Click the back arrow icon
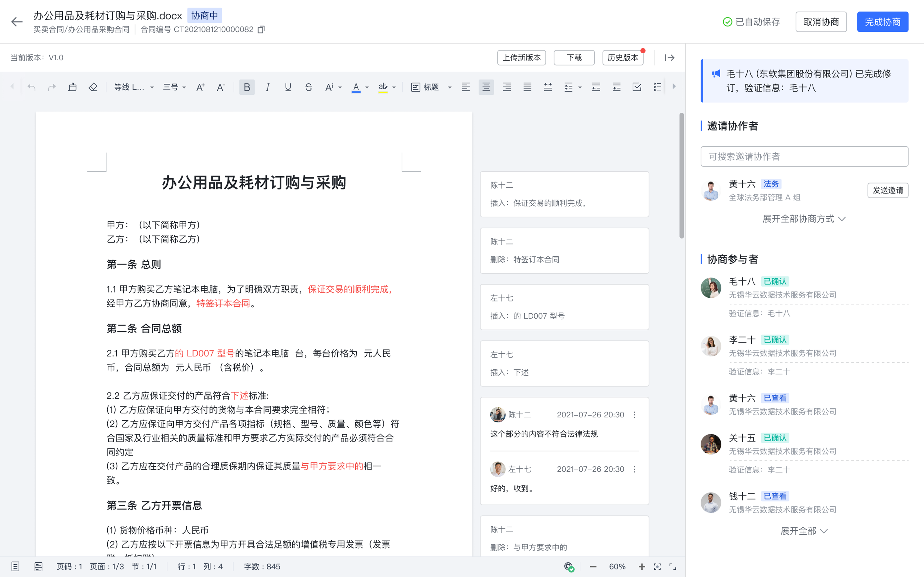 17,22
